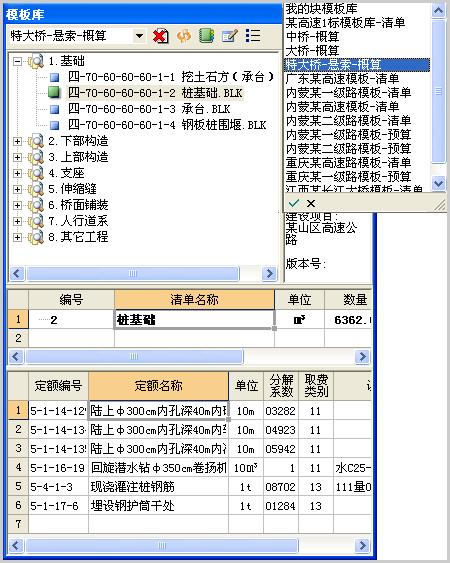Image resolution: width=450 pixels, height=563 pixels.
Task: Expand the 8.其它工程 tree node
Action: point(17,237)
